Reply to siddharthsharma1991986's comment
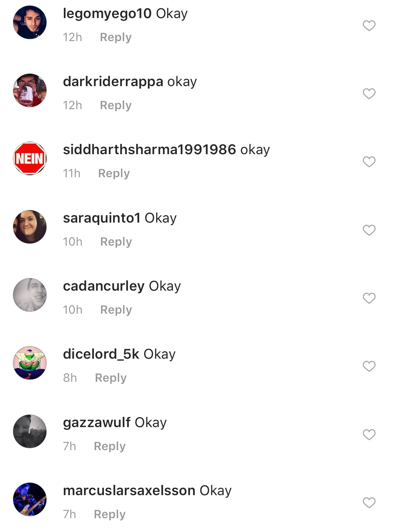The height and width of the screenshot is (532, 399). [114, 173]
